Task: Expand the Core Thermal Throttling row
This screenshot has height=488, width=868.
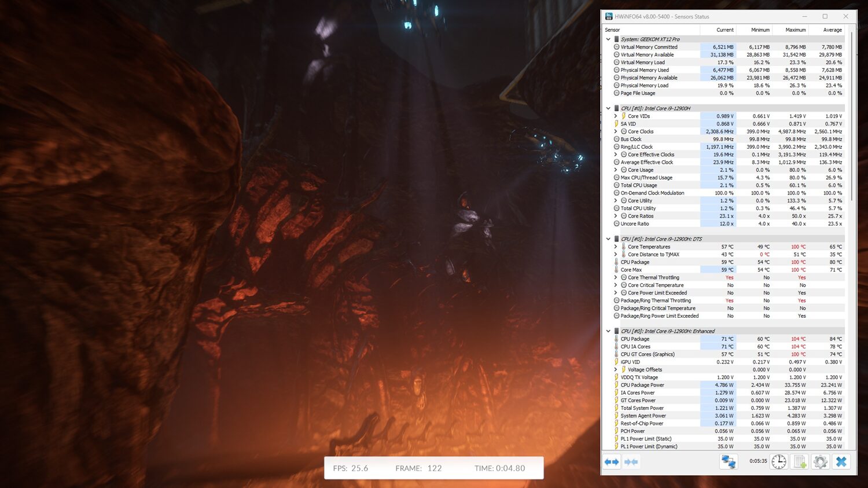Action: [616, 277]
